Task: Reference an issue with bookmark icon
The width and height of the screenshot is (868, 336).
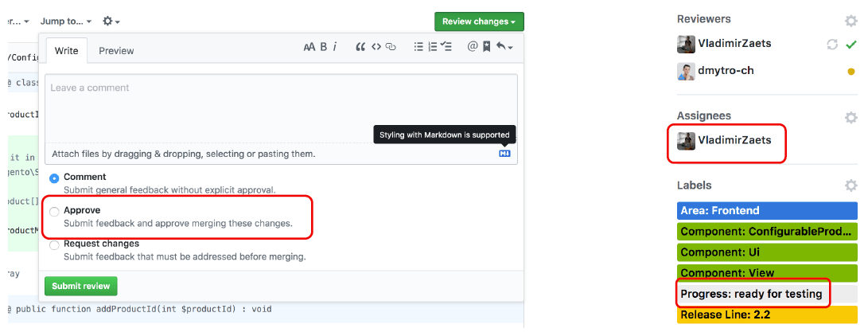Action: coord(487,47)
